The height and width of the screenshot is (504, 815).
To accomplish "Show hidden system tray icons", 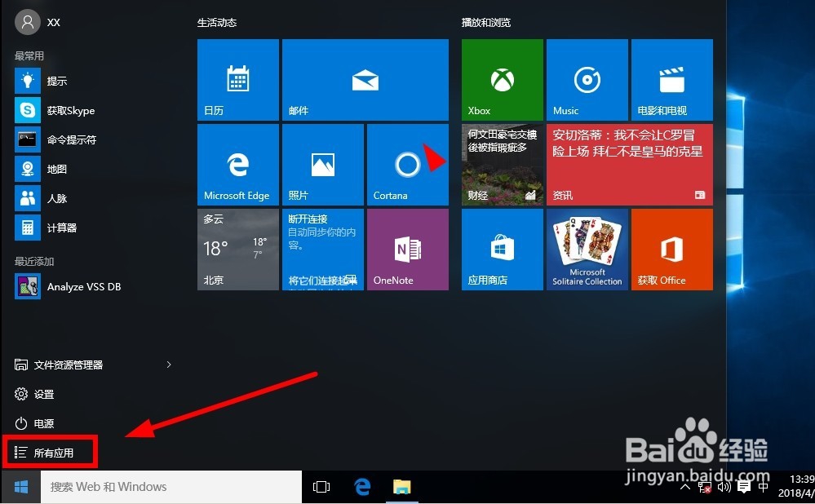I will coord(685,487).
